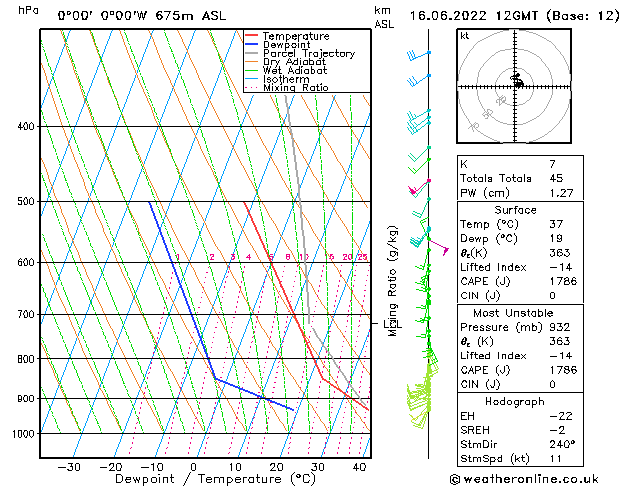Click the 400 hPa pressure axis label

pyautogui.click(x=26, y=126)
